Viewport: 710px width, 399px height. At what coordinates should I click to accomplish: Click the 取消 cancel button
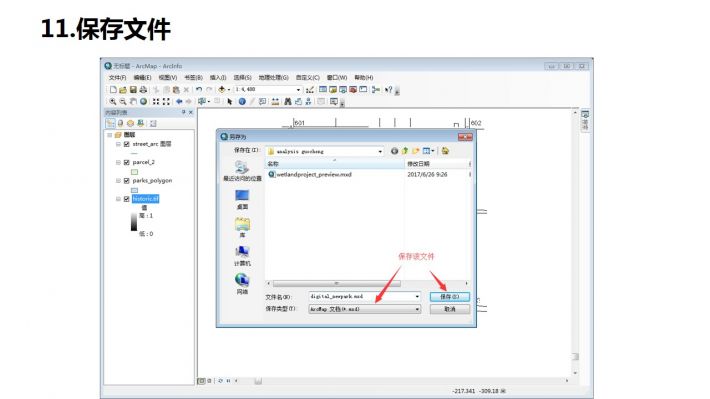click(449, 309)
